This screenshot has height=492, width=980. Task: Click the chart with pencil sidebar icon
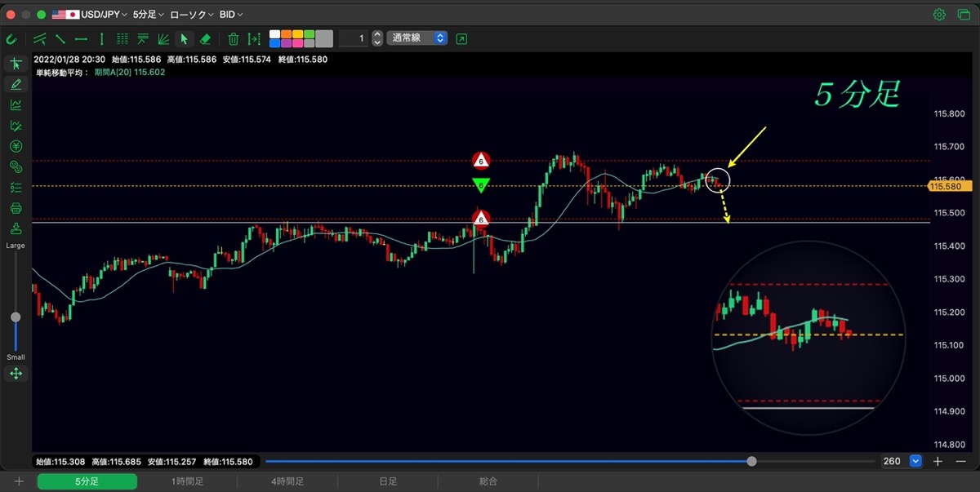click(x=16, y=126)
